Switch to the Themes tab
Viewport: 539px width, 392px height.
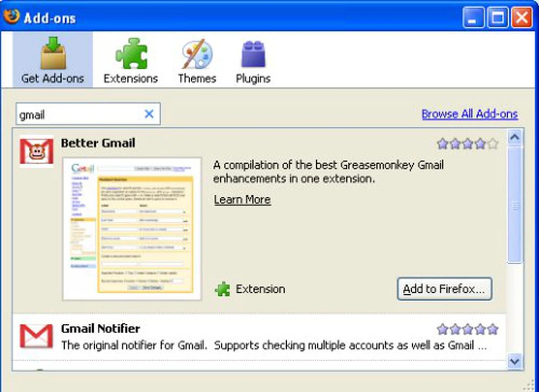pyautogui.click(x=197, y=61)
